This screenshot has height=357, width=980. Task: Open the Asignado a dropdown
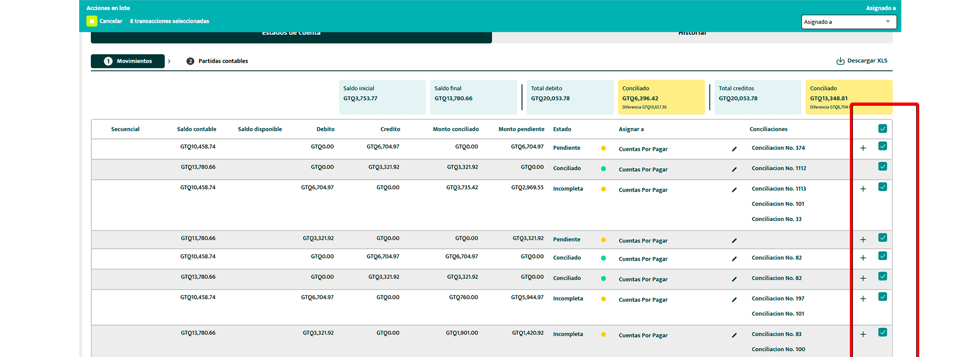tap(849, 22)
